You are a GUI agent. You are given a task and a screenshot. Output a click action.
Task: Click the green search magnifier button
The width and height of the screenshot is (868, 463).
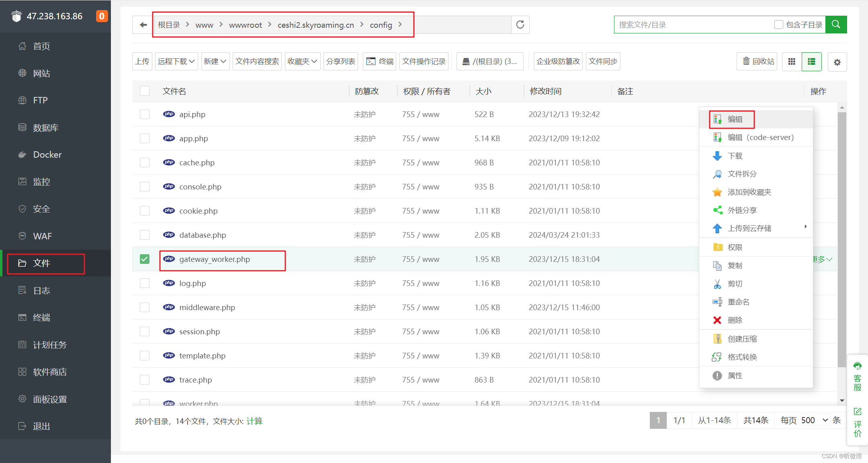pos(836,25)
